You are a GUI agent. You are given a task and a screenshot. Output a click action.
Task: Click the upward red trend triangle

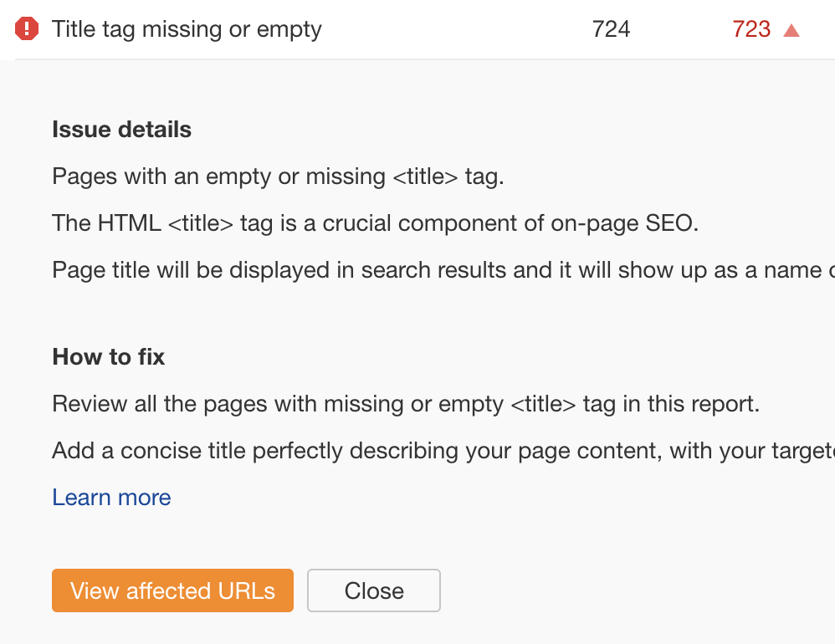pyautogui.click(x=790, y=29)
